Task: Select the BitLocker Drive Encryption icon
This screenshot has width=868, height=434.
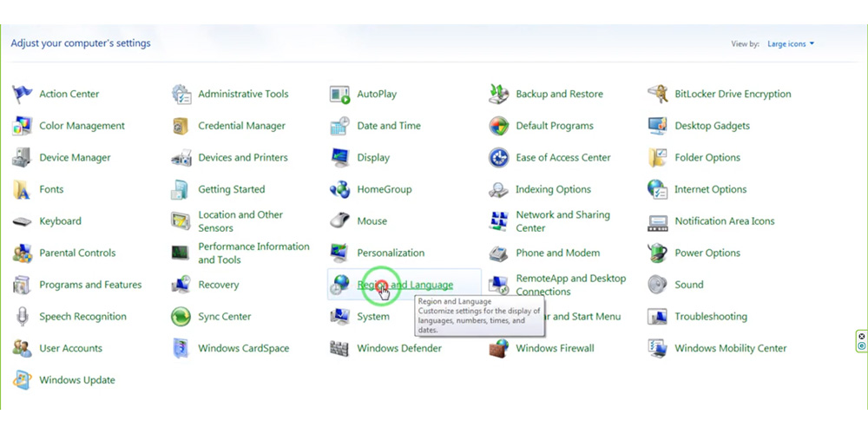Action: point(658,94)
